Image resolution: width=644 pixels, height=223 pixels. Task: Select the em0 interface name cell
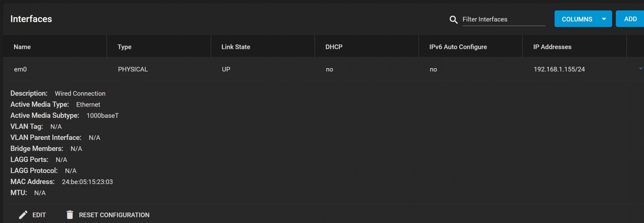click(20, 69)
